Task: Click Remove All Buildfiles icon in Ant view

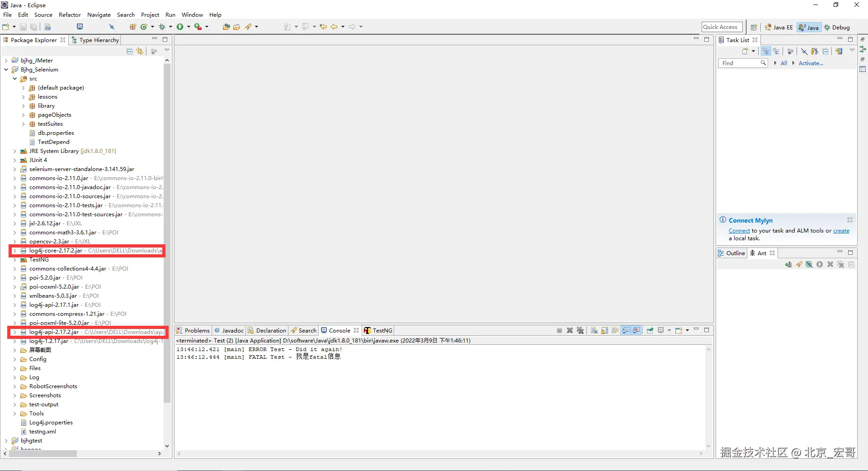Action: click(840, 265)
